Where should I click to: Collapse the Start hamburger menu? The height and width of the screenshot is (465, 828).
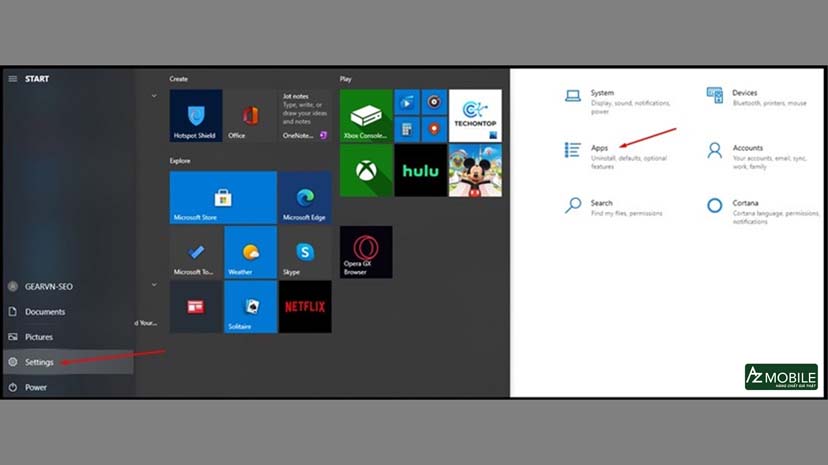pyautogui.click(x=13, y=79)
